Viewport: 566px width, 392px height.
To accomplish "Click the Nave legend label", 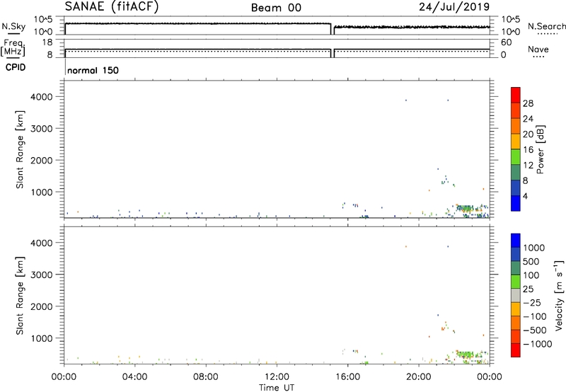I will [x=538, y=50].
